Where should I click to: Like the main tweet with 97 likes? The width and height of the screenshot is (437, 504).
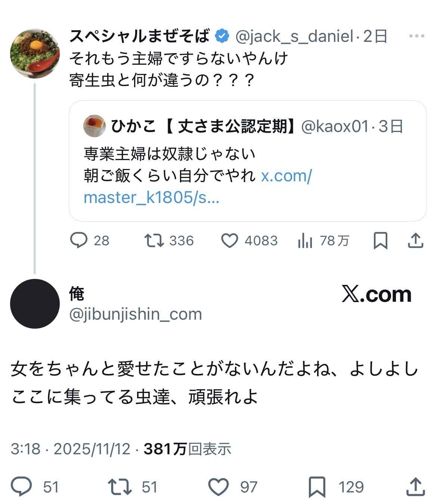[x=218, y=486]
